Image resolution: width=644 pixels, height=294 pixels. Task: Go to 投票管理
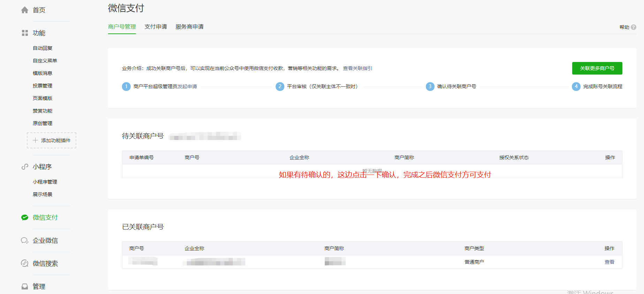click(x=43, y=86)
